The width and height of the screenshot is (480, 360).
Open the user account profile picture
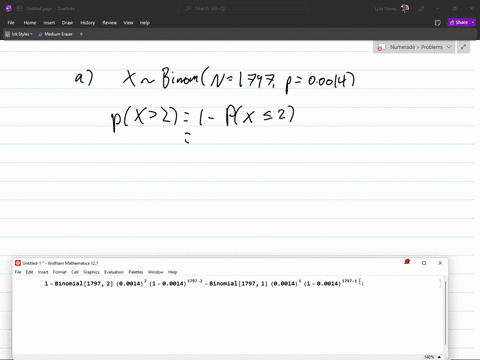(x=405, y=9)
